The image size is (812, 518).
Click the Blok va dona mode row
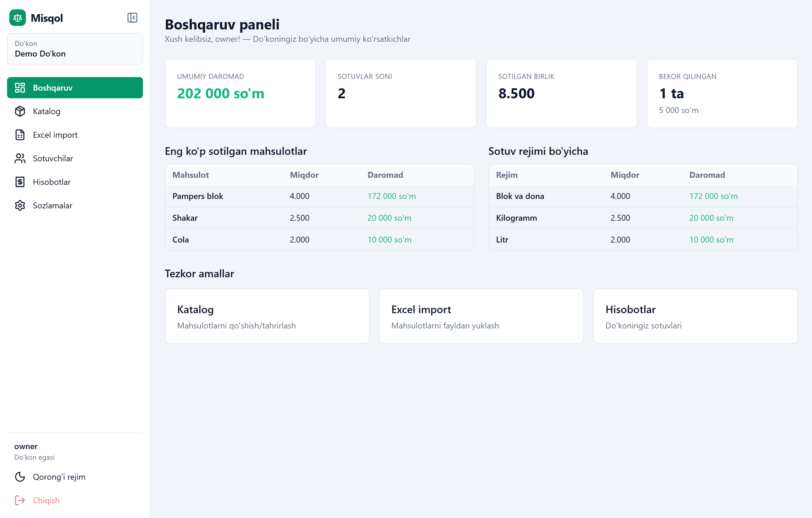click(x=643, y=196)
